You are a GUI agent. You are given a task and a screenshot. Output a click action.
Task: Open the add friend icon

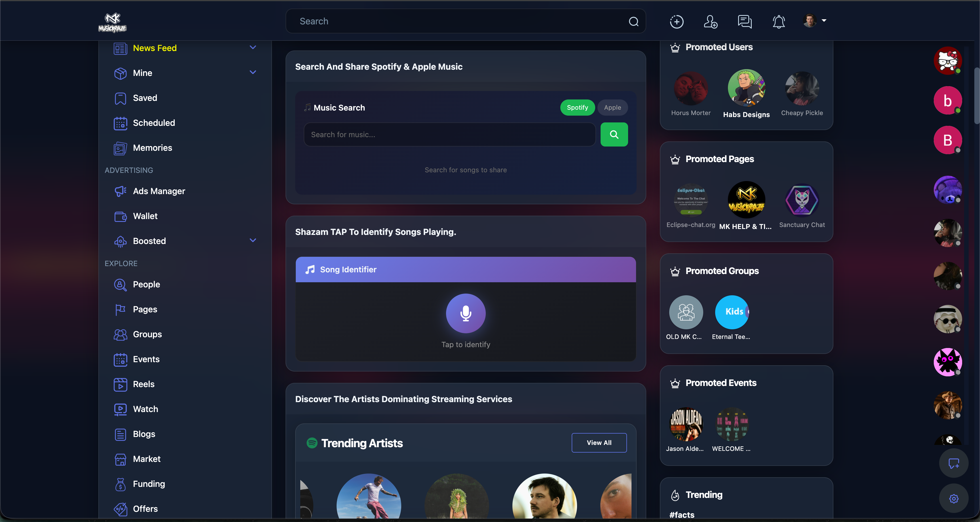710,22
